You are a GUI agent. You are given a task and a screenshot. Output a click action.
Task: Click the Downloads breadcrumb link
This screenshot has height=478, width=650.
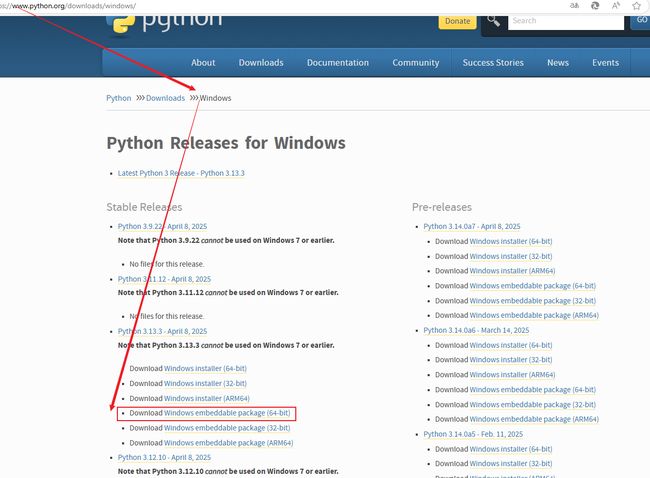point(165,98)
